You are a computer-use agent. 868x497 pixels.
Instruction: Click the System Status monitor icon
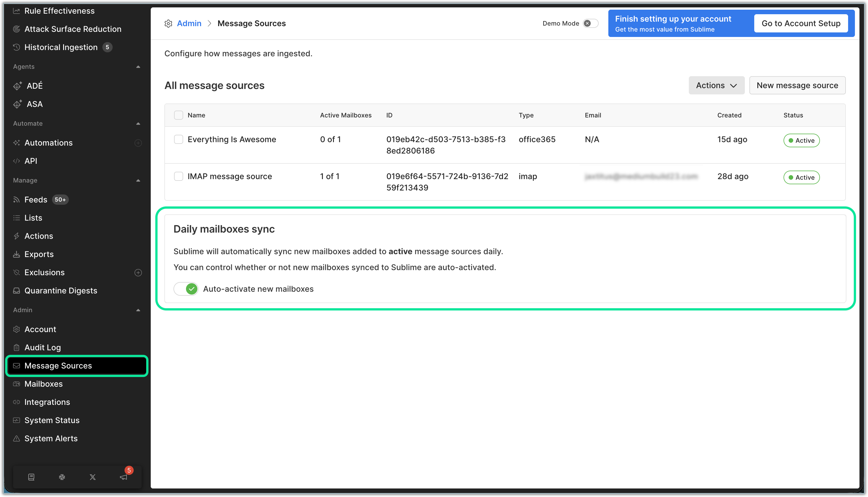tap(16, 420)
